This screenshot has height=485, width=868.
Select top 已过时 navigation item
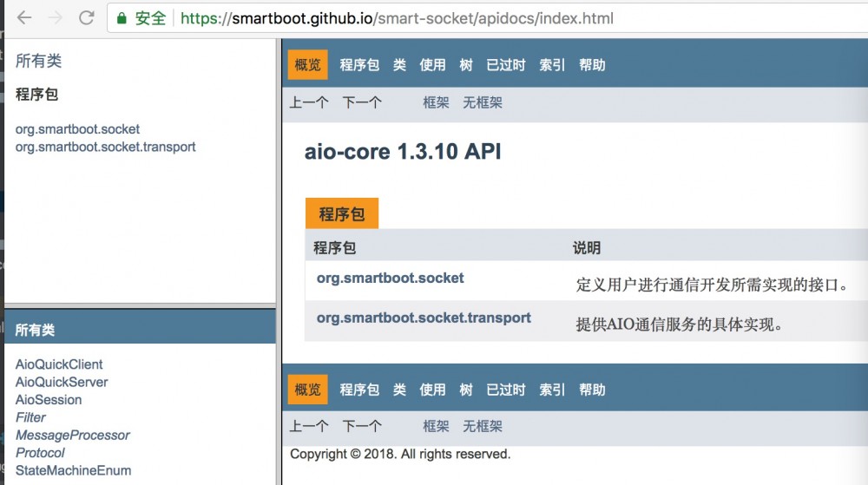coord(505,65)
